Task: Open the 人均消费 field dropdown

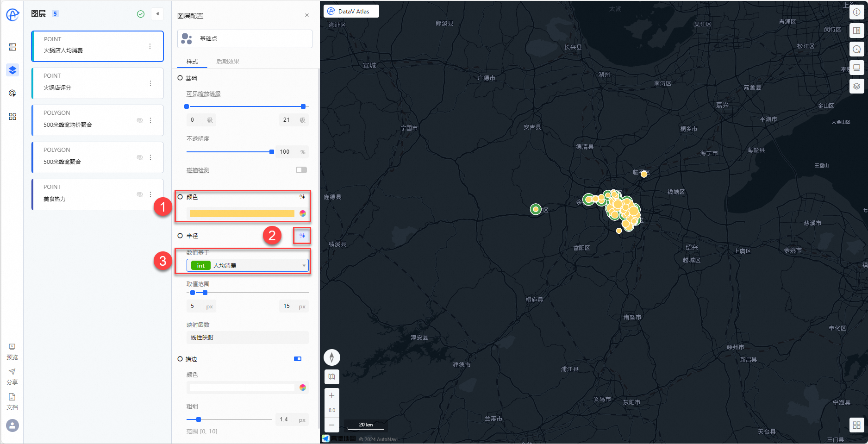Action: [248, 265]
